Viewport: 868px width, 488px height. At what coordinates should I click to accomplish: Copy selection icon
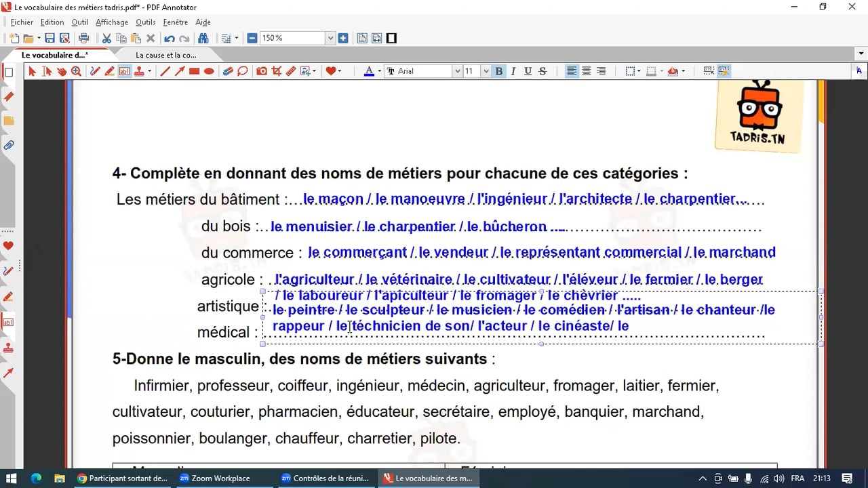click(121, 39)
